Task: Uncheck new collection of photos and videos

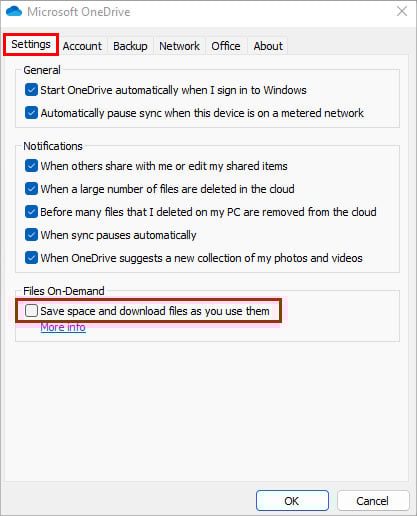Action: (x=31, y=258)
